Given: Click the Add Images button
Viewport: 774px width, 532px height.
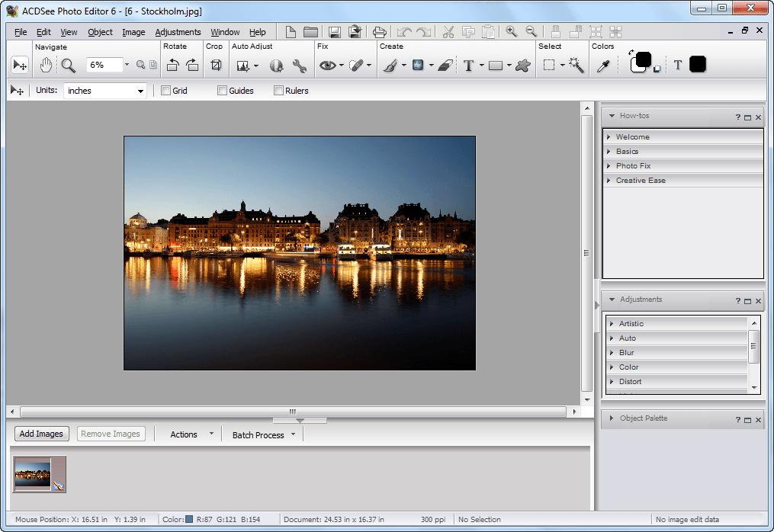Looking at the screenshot, I should pos(41,434).
